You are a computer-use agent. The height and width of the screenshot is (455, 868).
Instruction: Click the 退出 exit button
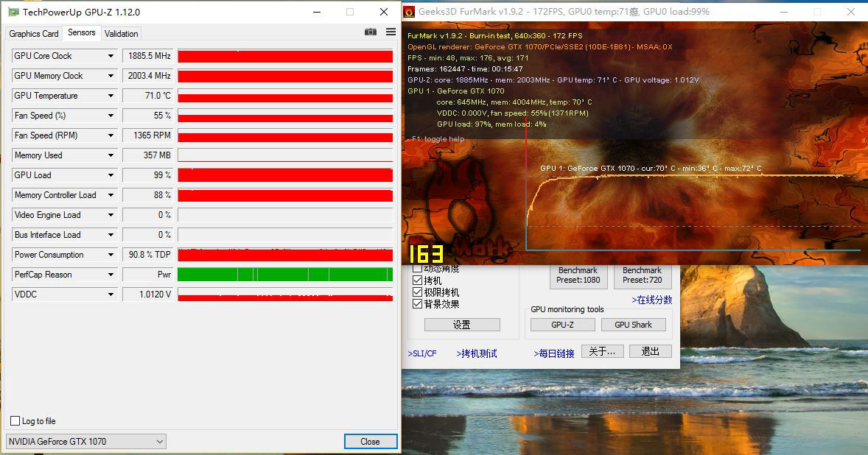click(651, 351)
